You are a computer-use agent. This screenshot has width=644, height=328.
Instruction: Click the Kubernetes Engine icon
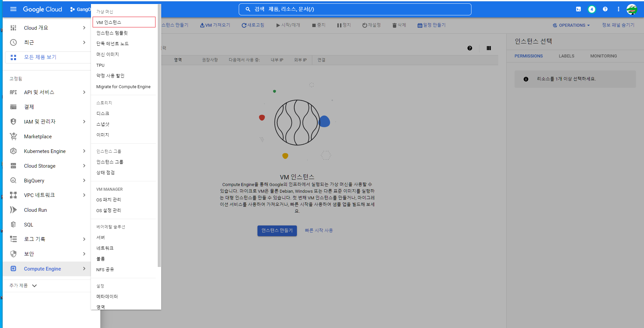tap(13, 151)
